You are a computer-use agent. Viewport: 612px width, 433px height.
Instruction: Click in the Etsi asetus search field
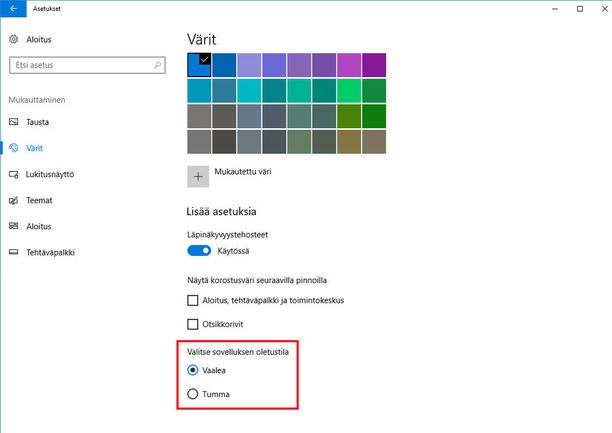87,65
